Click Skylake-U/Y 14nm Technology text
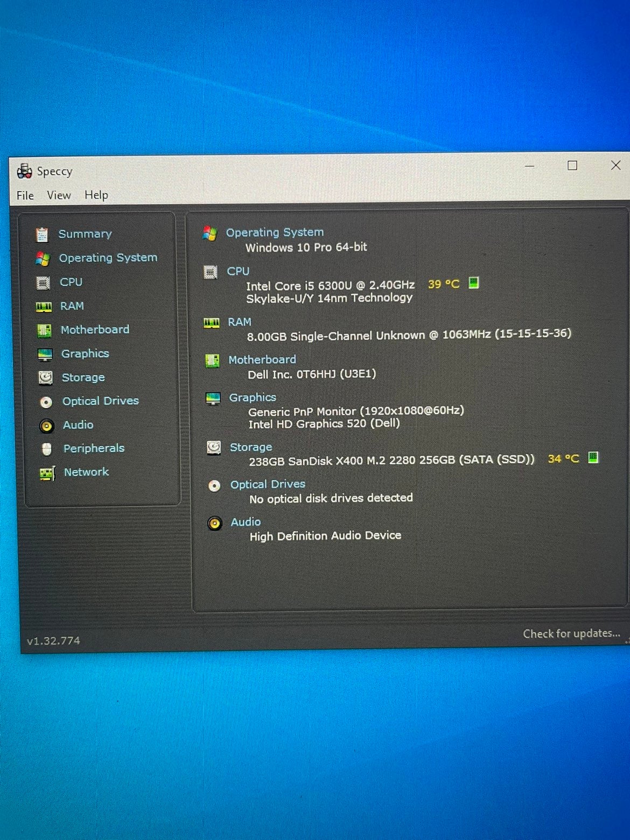The image size is (630, 840). 330,298
